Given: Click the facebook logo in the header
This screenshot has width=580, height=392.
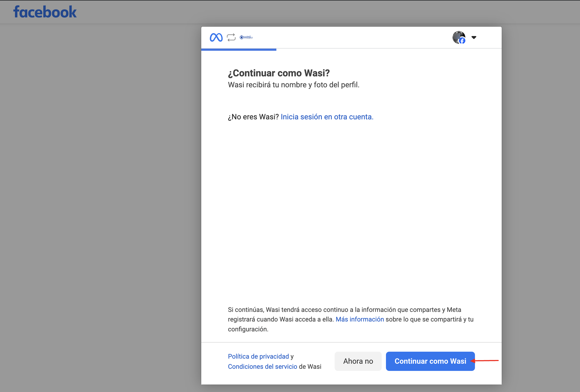Looking at the screenshot, I should pyautogui.click(x=45, y=12).
